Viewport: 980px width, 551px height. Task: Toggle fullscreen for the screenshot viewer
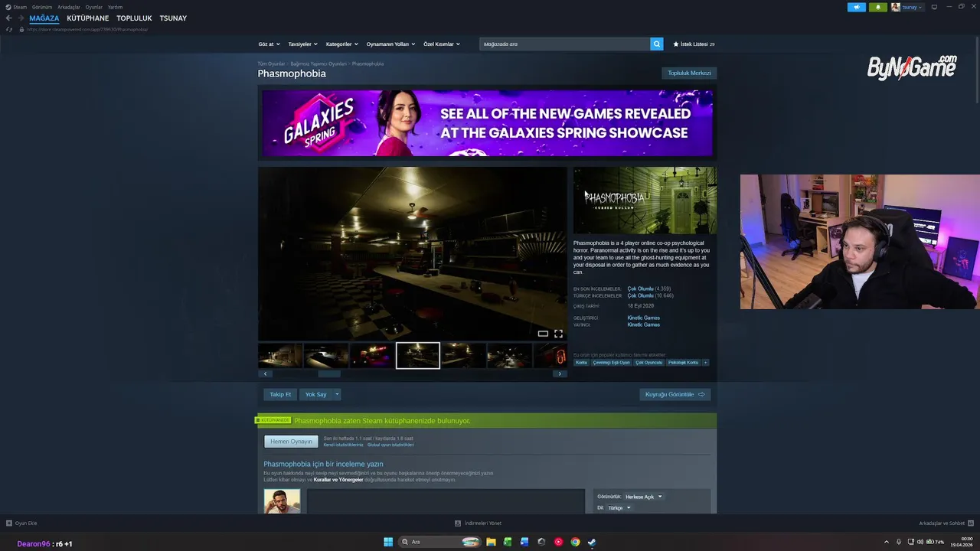click(x=558, y=334)
